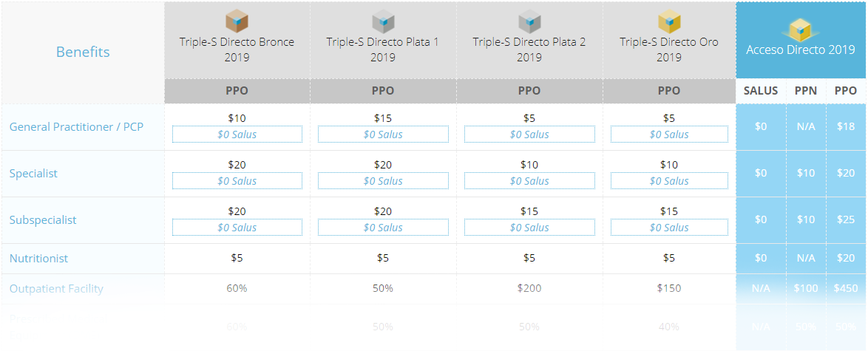Viewport: 868px width, 351px height.
Task: Select the SALUS column header
Action: point(761,91)
